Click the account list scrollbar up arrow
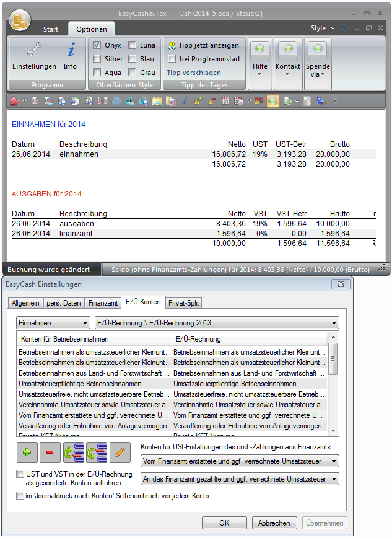The width and height of the screenshot is (392, 538). pyautogui.click(x=333, y=337)
